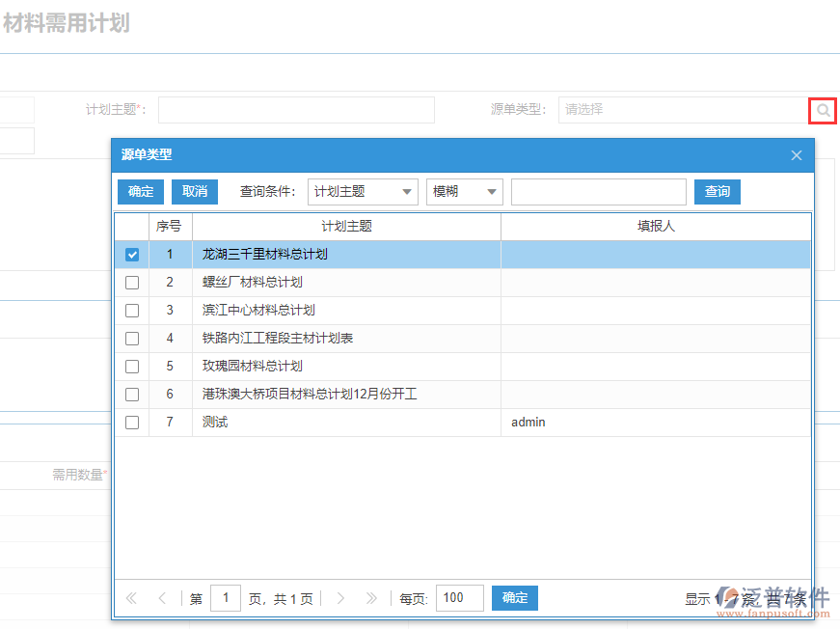Jump to first page with the « icon
Screen dimensions: 840x629
(130, 598)
